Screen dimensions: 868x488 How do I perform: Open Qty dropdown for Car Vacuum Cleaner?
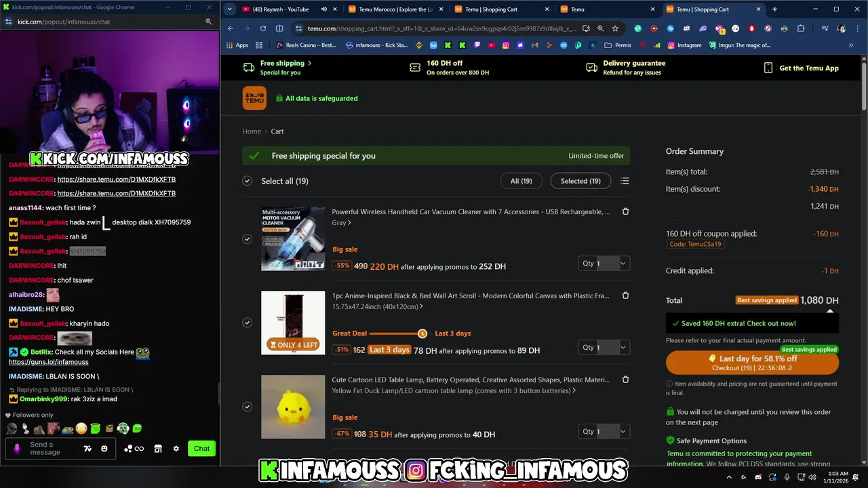604,263
